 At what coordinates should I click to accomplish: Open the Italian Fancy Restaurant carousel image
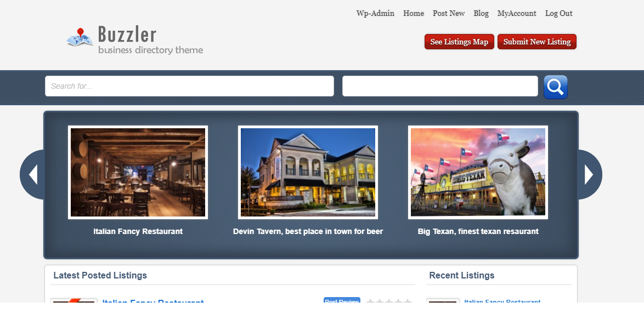pos(138,171)
